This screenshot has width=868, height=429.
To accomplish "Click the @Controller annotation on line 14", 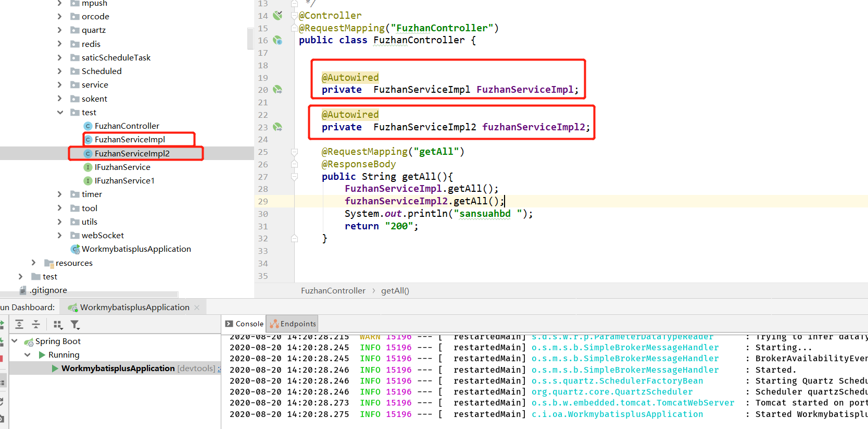I will (330, 15).
